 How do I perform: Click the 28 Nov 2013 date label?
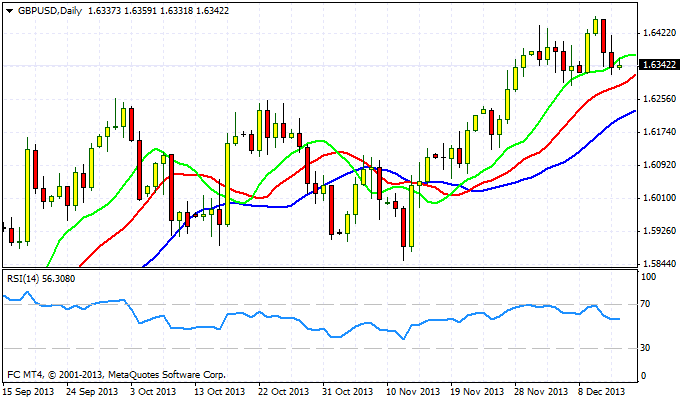pos(541,391)
